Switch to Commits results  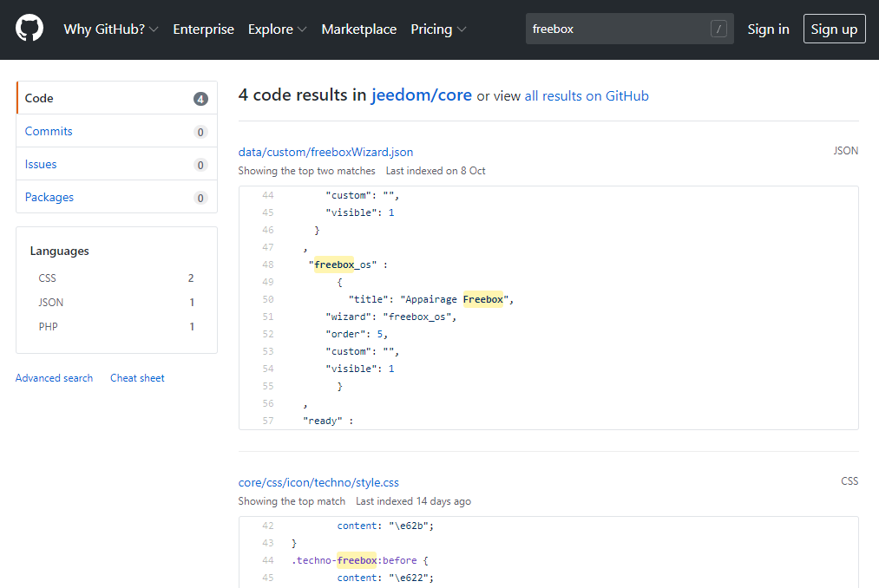pyautogui.click(x=116, y=131)
